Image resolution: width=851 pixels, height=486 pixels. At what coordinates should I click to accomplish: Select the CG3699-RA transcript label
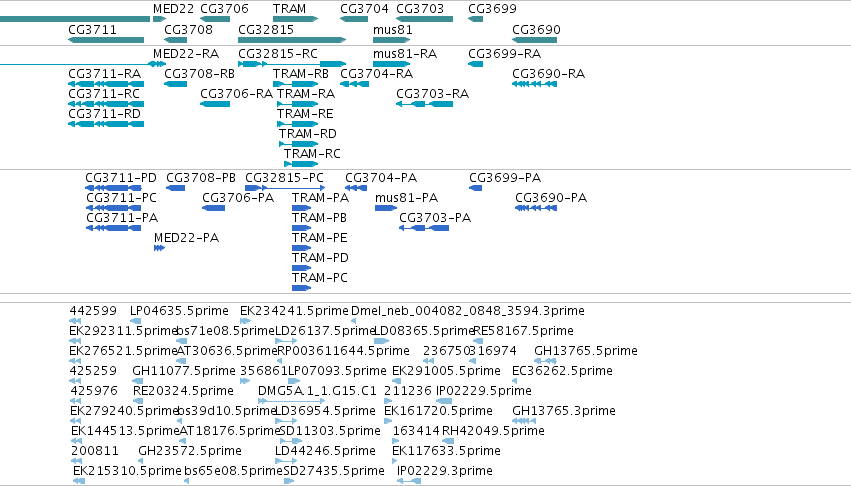(x=505, y=54)
